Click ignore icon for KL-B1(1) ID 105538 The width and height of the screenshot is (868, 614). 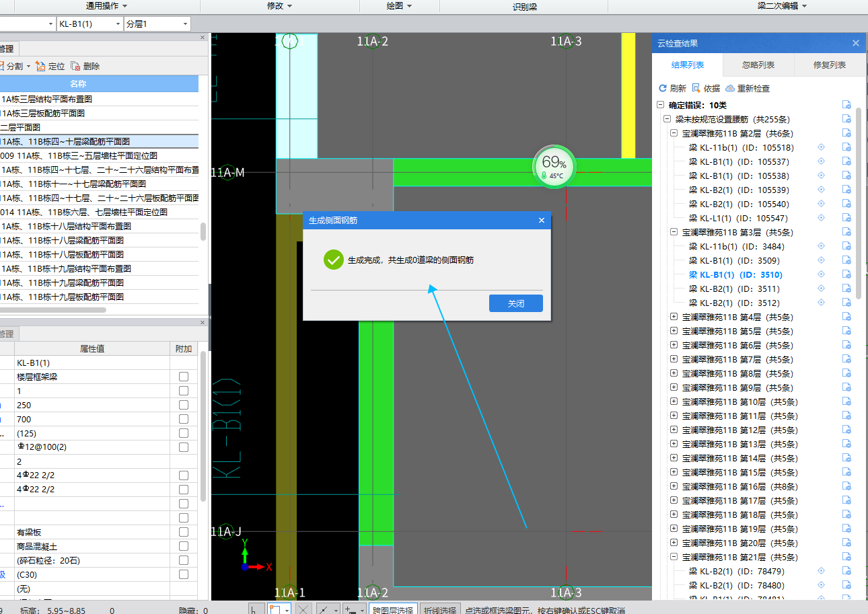(x=846, y=176)
